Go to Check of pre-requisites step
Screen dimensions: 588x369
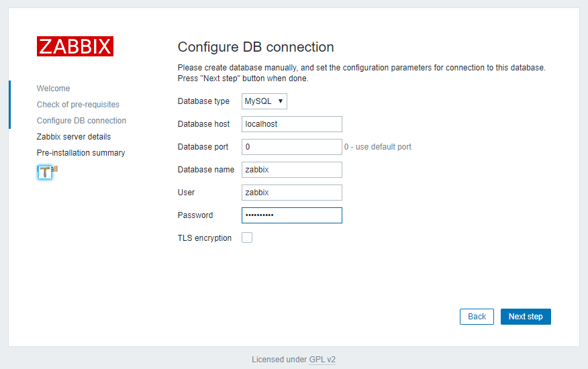(78, 105)
